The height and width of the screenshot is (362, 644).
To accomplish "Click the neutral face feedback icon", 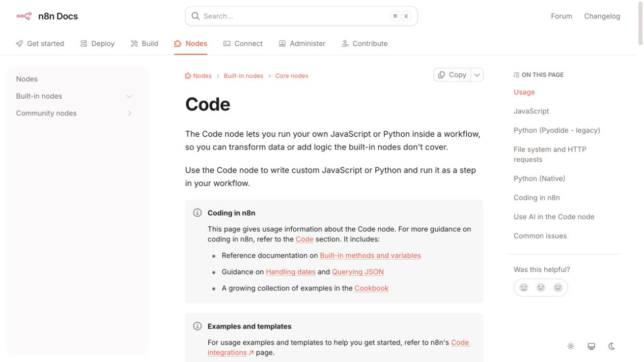I will coord(541,288).
